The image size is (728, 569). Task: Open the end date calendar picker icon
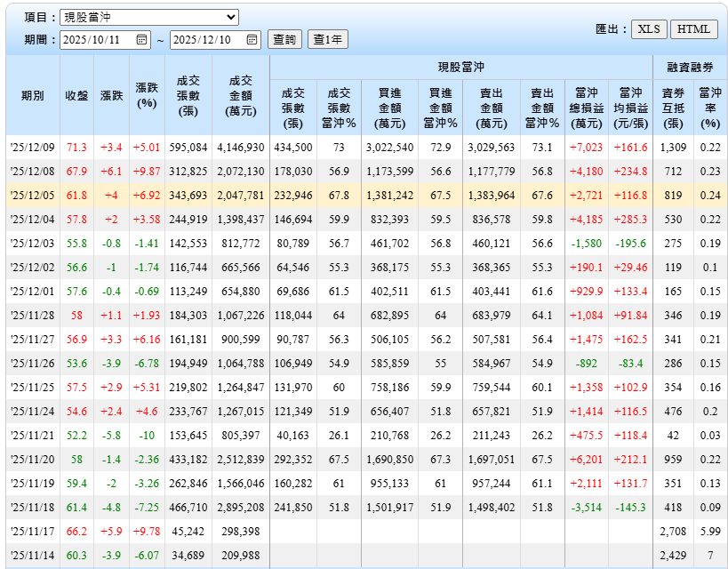252,40
